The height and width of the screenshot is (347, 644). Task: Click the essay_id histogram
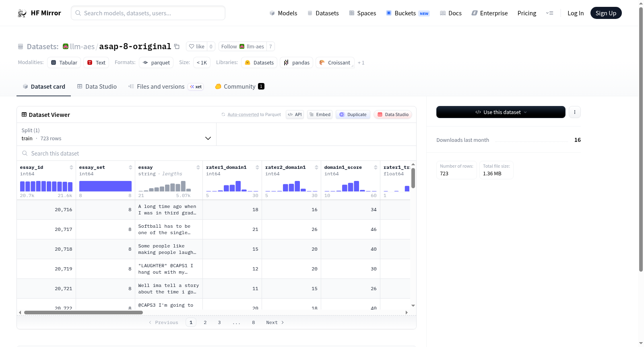[46, 186]
